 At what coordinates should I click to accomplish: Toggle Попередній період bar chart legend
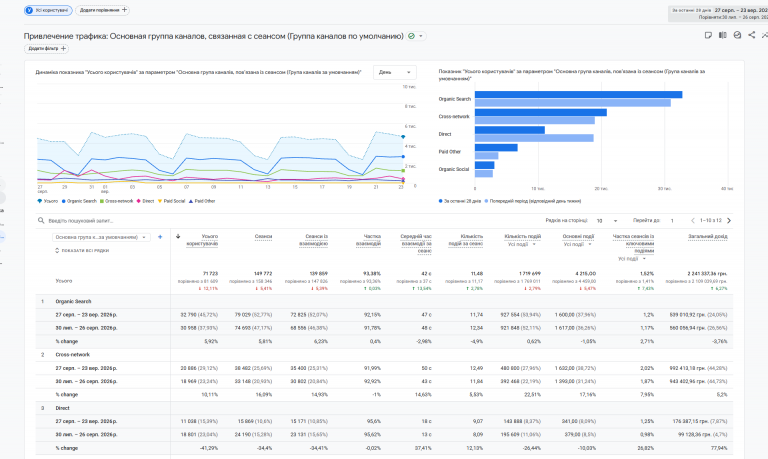click(533, 201)
